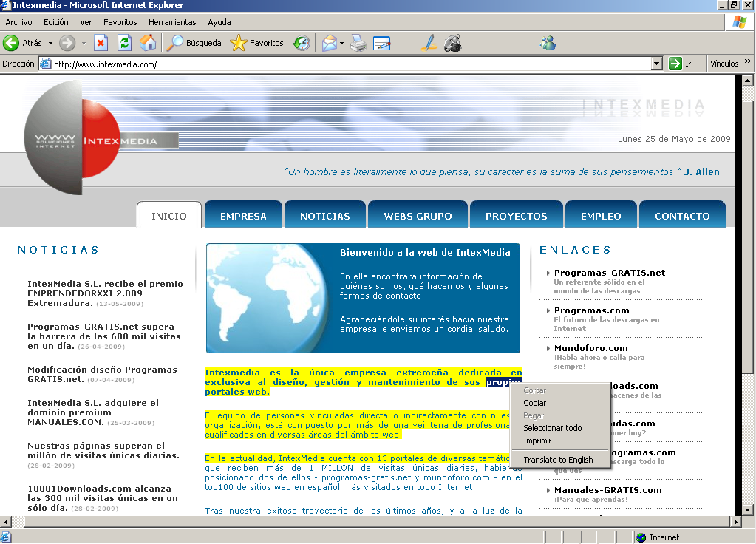The image size is (756, 544).
Task: Go to the home page via house icon
Action: tap(148, 43)
